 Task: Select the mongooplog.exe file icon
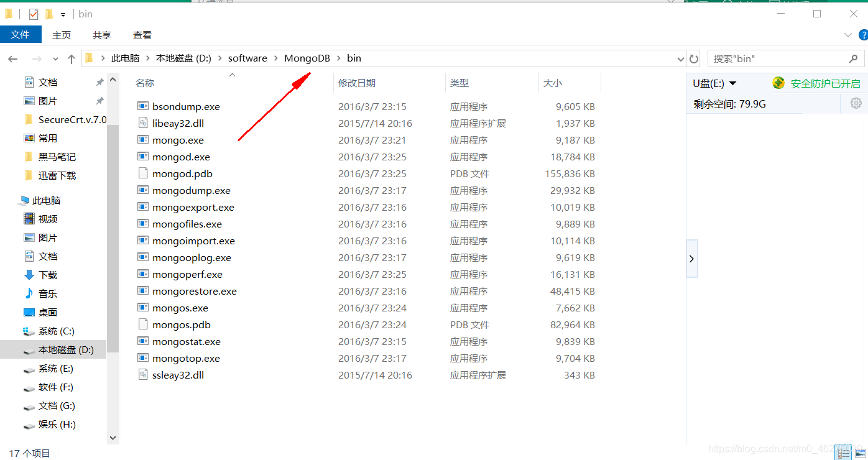click(143, 257)
